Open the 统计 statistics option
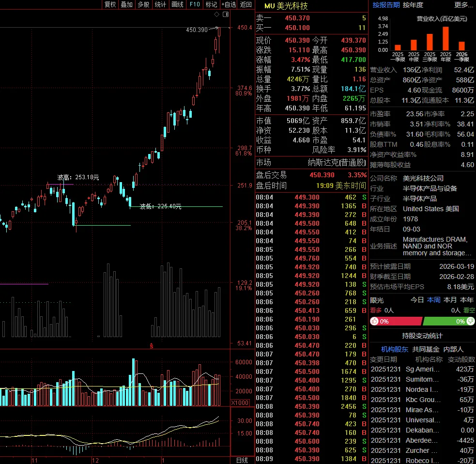This screenshot has height=464, width=476. coord(160,4)
